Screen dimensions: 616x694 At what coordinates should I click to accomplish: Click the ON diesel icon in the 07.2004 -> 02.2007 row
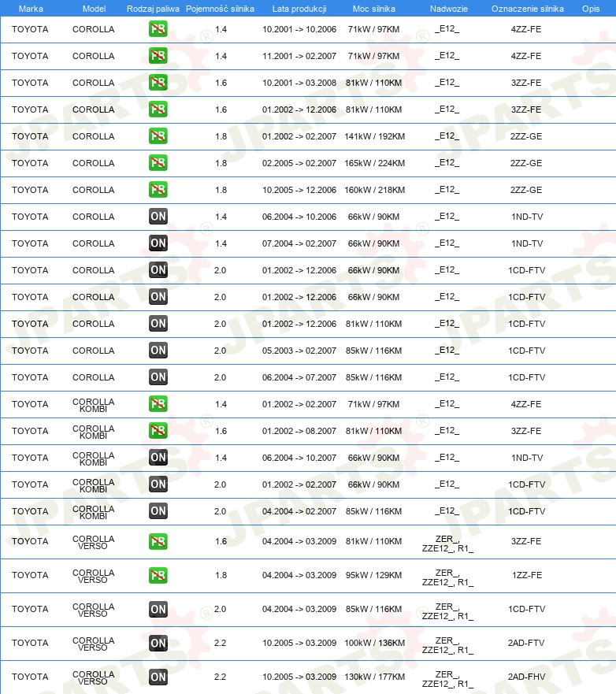point(158,243)
